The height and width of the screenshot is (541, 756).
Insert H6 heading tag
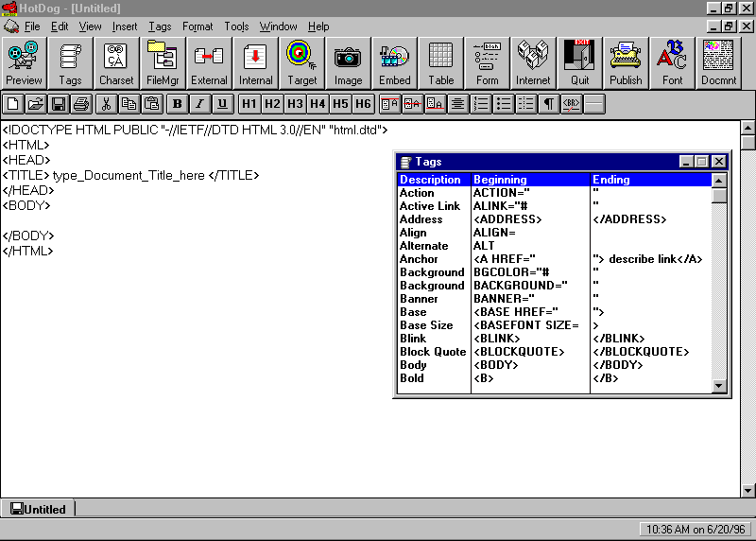tap(363, 104)
